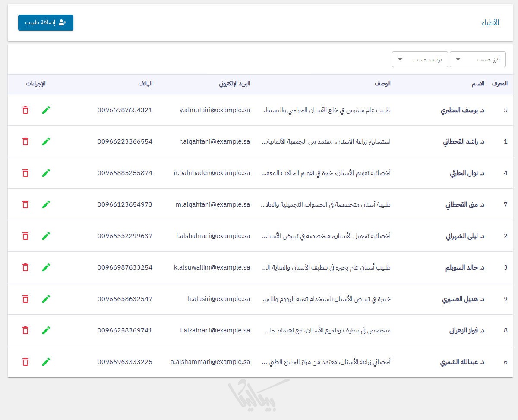This screenshot has height=420, width=518.
Task: Delete doctor هديل العسيري with trash icon
Action: pos(25,299)
